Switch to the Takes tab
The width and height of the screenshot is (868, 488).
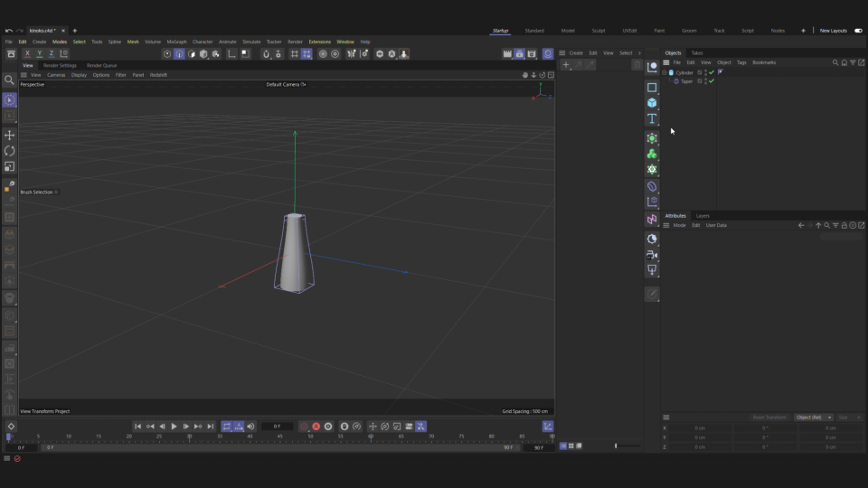[697, 53]
